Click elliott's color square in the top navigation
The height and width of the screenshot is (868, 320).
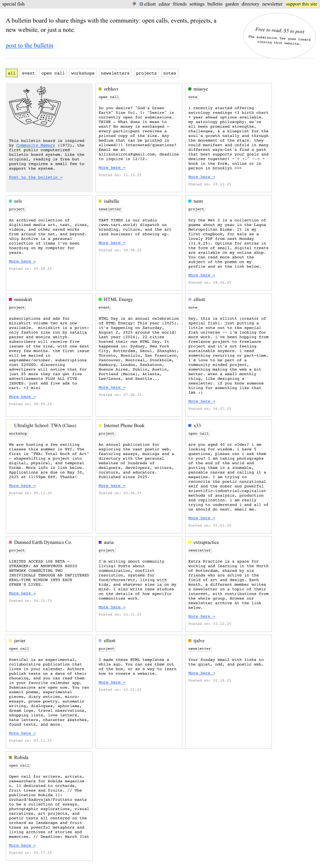pos(141,4)
